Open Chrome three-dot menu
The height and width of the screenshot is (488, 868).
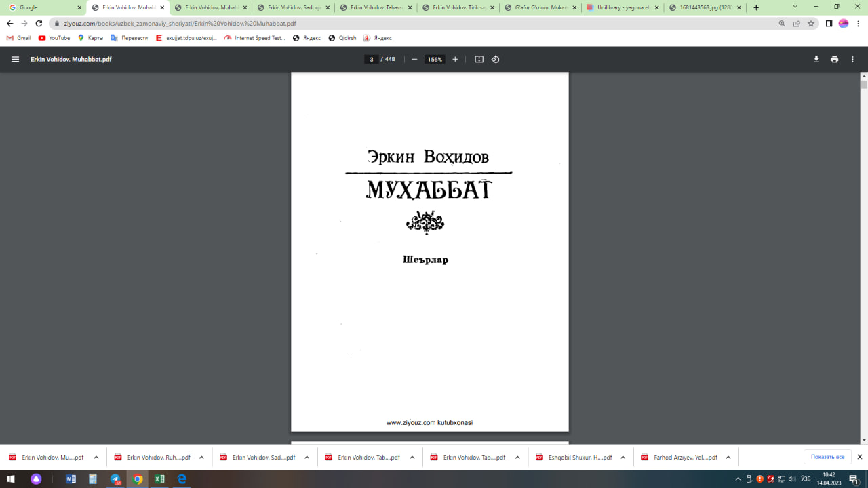click(858, 23)
